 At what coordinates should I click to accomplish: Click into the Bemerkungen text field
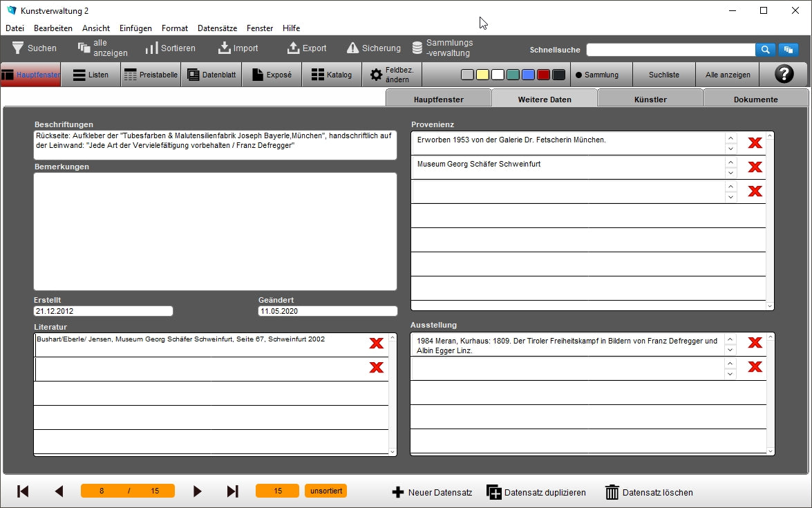[215, 231]
